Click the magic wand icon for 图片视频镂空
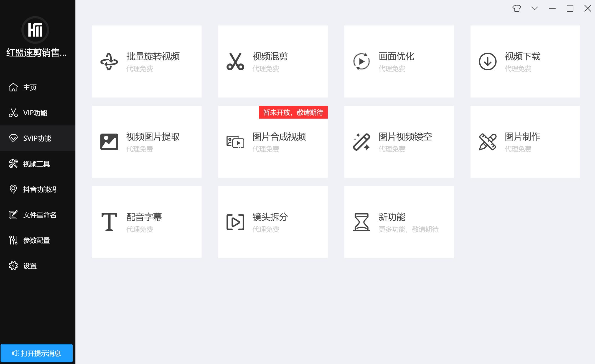This screenshot has width=595, height=364. 361,142
